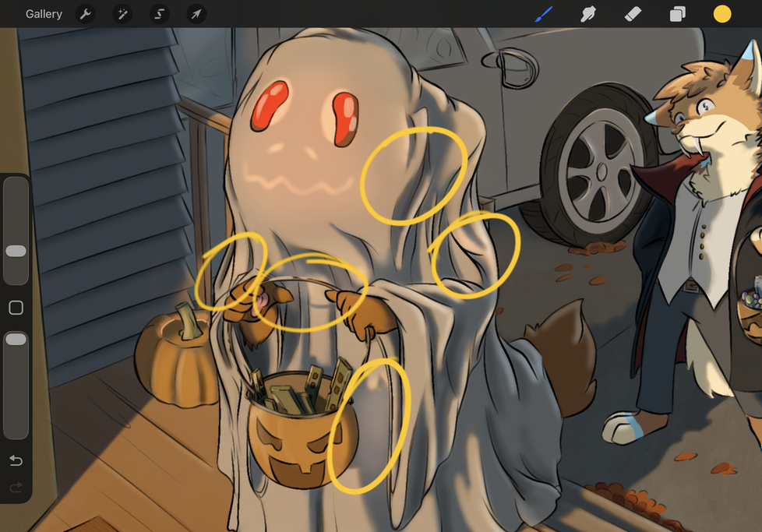Activate the Selection tool

(159, 14)
